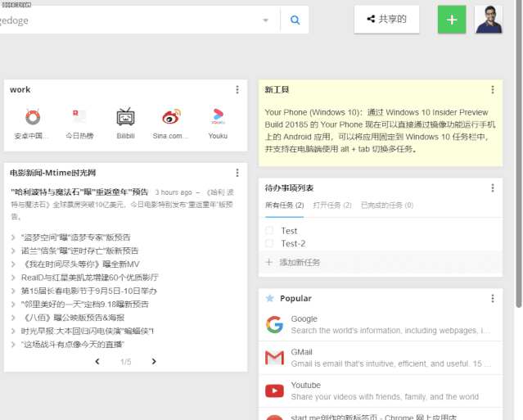The height and width of the screenshot is (420, 523).
Task: Expand the 我在时间尽头等你 news chevron
Action: pos(13,264)
